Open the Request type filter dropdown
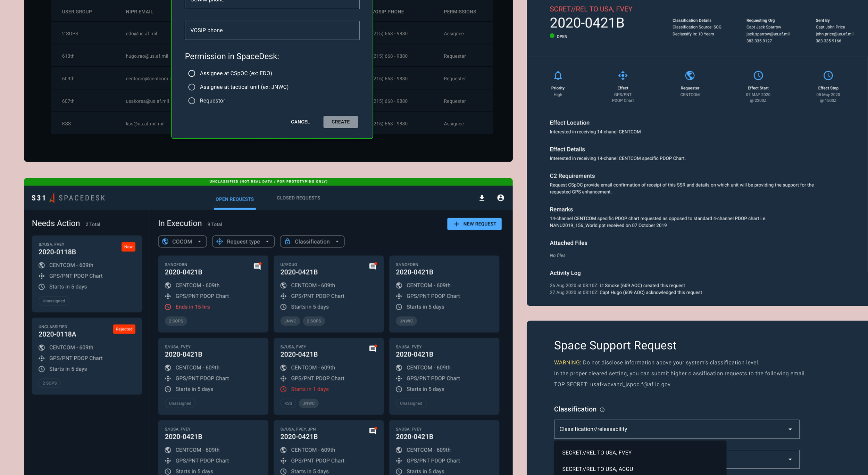Screen dimensions: 868x475 coord(243,241)
